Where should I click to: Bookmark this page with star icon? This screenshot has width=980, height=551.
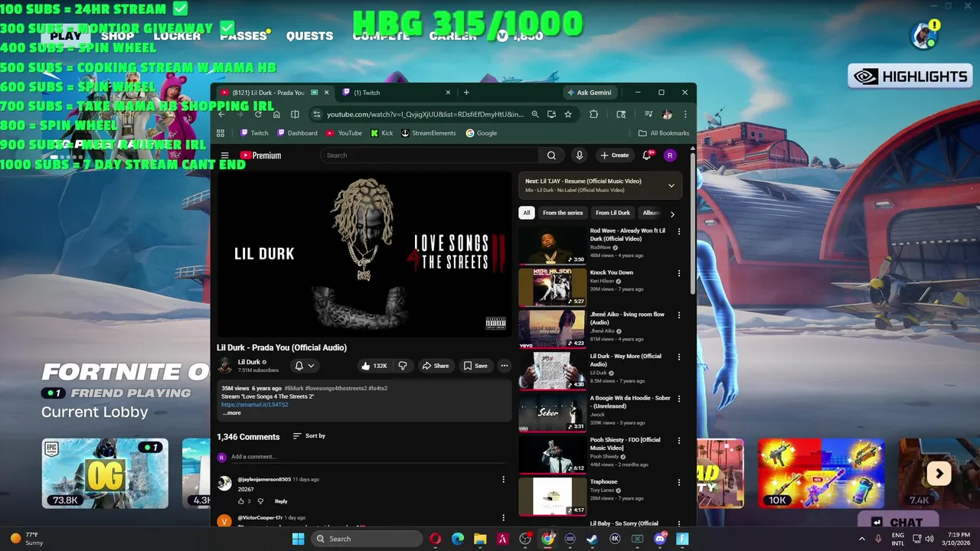tap(567, 114)
